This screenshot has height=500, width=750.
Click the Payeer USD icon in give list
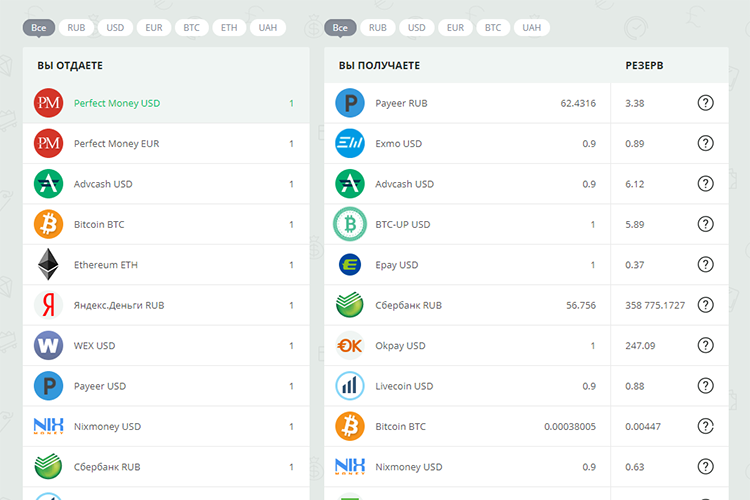(48, 386)
